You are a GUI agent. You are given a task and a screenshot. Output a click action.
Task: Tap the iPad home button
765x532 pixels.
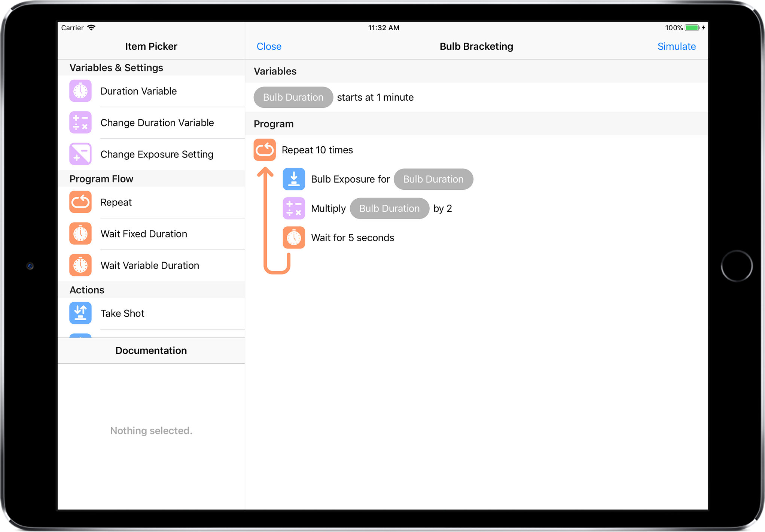(x=737, y=266)
